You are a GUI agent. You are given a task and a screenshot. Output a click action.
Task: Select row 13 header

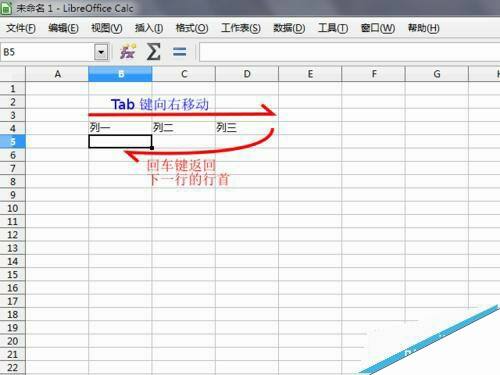13,248
